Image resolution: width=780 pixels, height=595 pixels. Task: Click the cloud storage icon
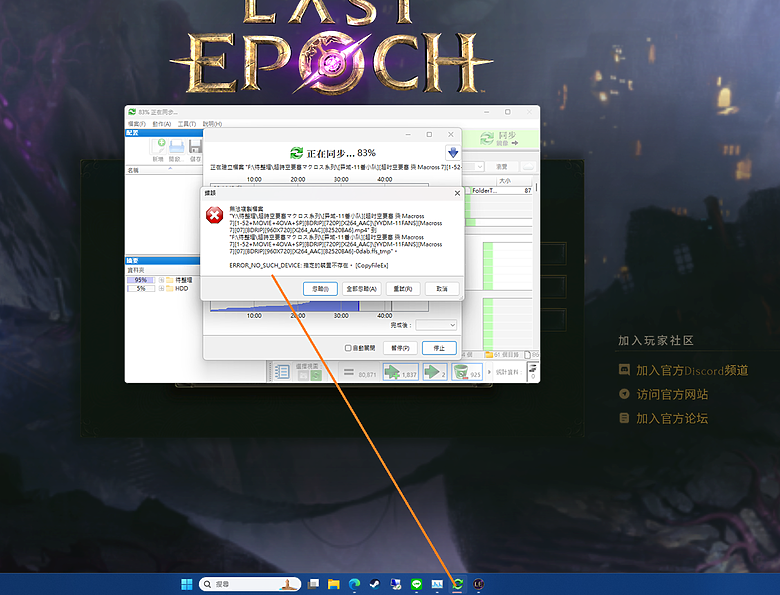528,167
